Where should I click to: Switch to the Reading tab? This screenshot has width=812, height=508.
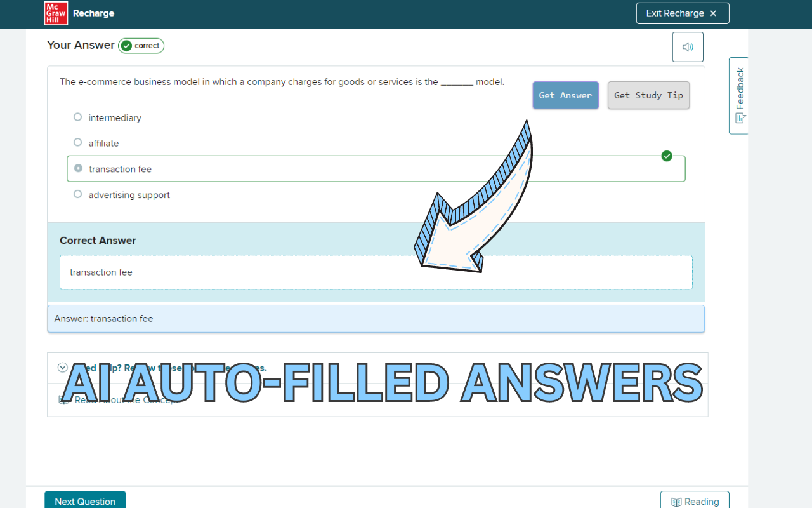point(695,501)
